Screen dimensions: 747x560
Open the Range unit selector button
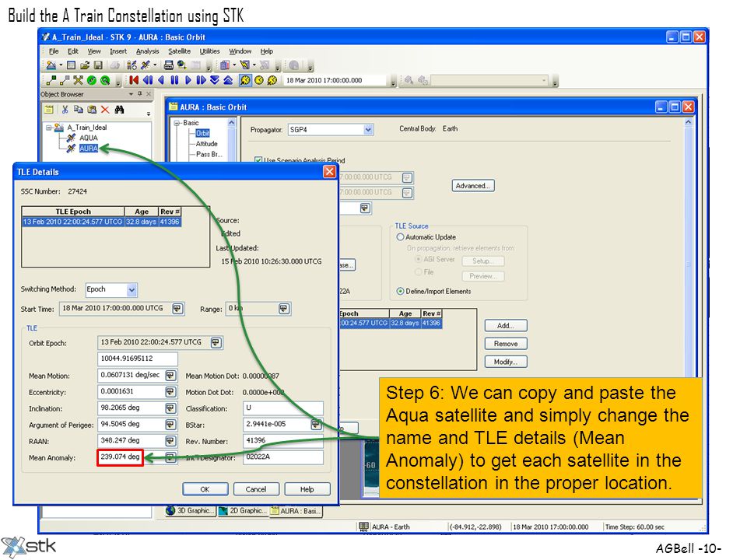[284, 309]
